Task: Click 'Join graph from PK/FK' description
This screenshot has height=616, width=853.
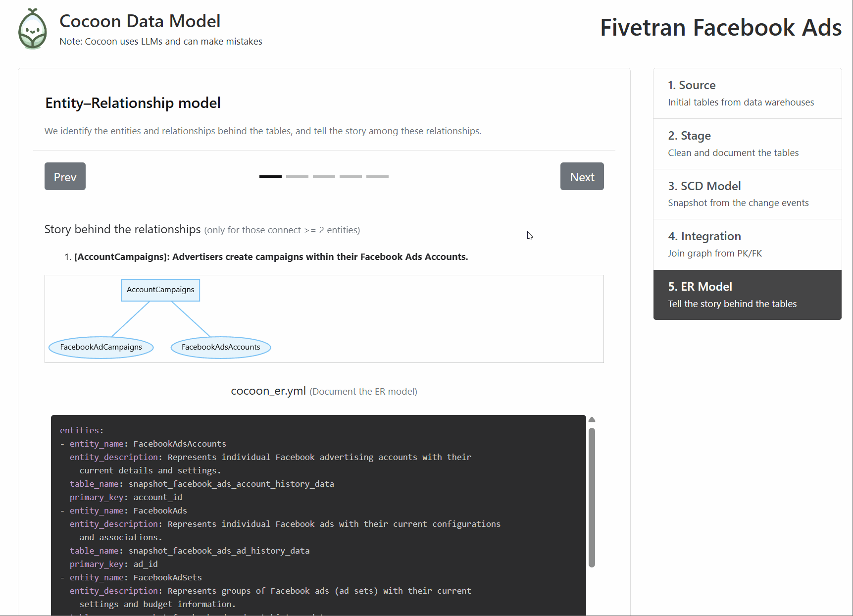Action: 715,254
